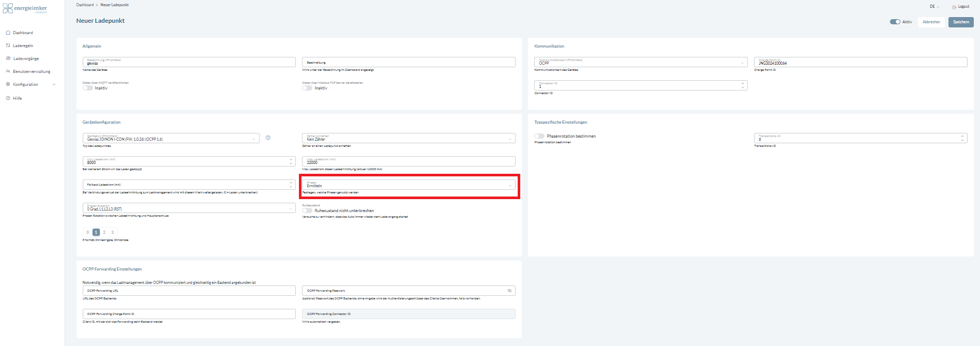The image size is (980, 346).
Task: Enable the MQTT publishing toggle
Action: (88, 88)
